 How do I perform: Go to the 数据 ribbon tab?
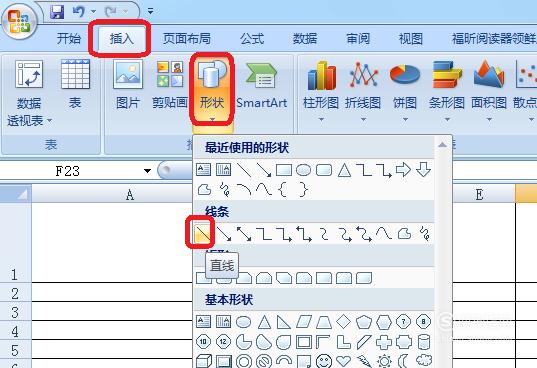(x=305, y=38)
